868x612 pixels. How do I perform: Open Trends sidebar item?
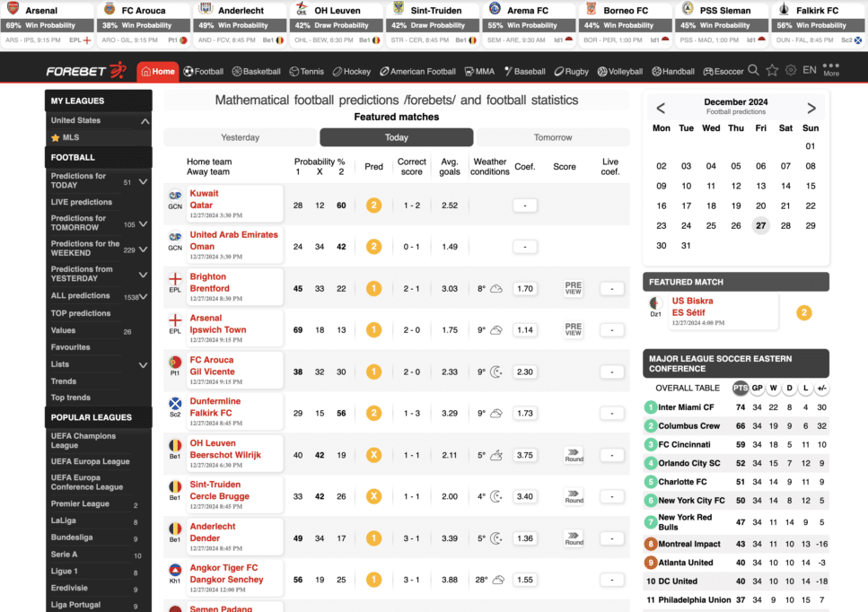click(64, 381)
